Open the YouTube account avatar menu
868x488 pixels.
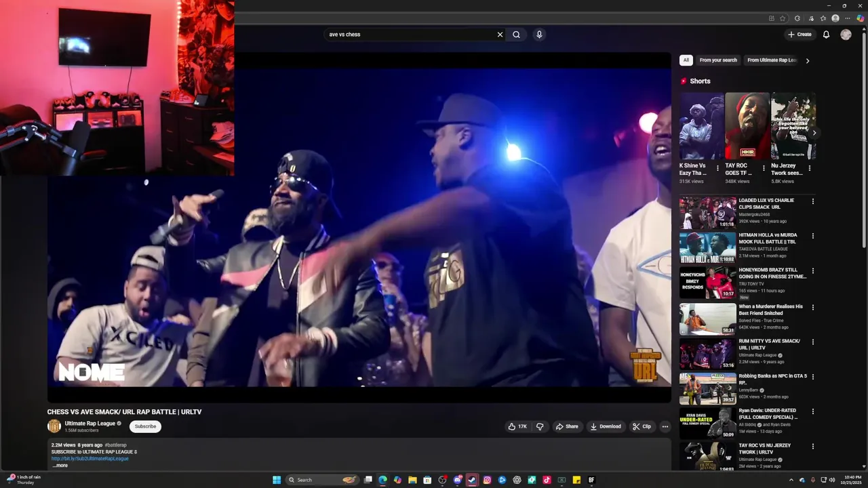pyautogui.click(x=846, y=35)
